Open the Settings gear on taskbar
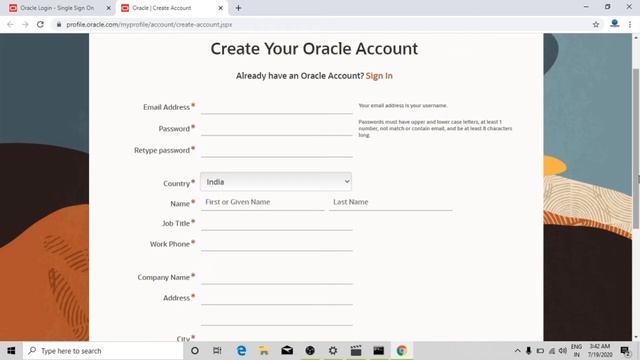This screenshot has width=640, height=360. pyautogui.click(x=333, y=351)
